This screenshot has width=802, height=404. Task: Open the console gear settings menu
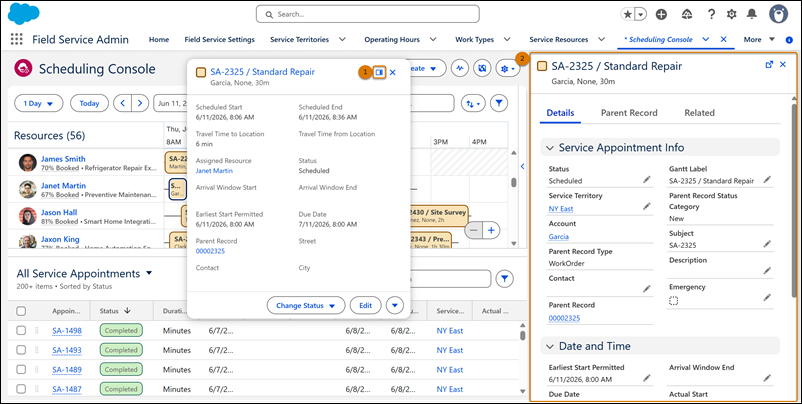click(508, 69)
